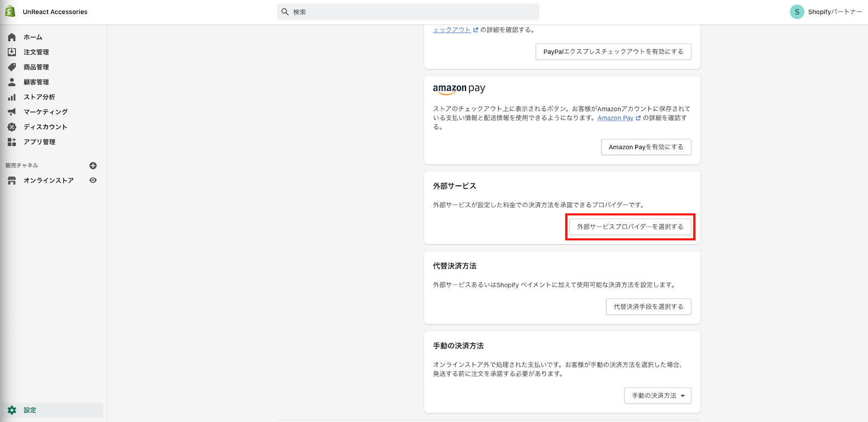Viewport: 868px width, 422px height.
Task: Click the search magnifier icon
Action: click(285, 12)
